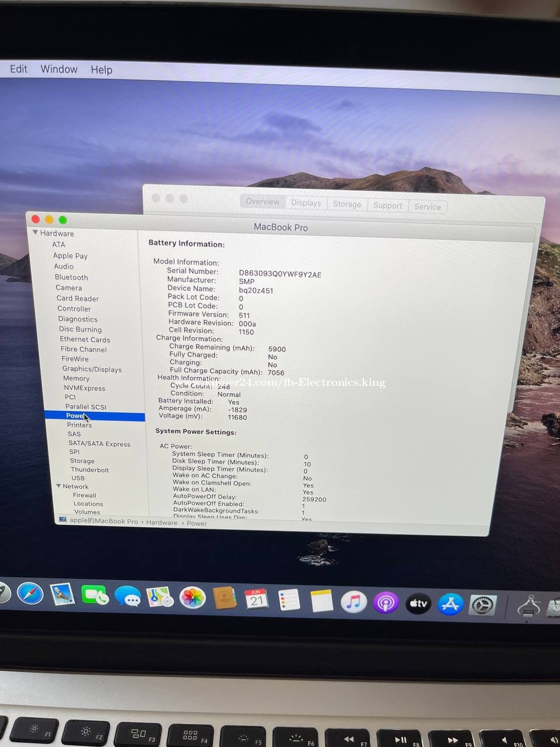The image size is (560, 747).
Task: Select Camera in the Hardware list
Action: point(69,288)
